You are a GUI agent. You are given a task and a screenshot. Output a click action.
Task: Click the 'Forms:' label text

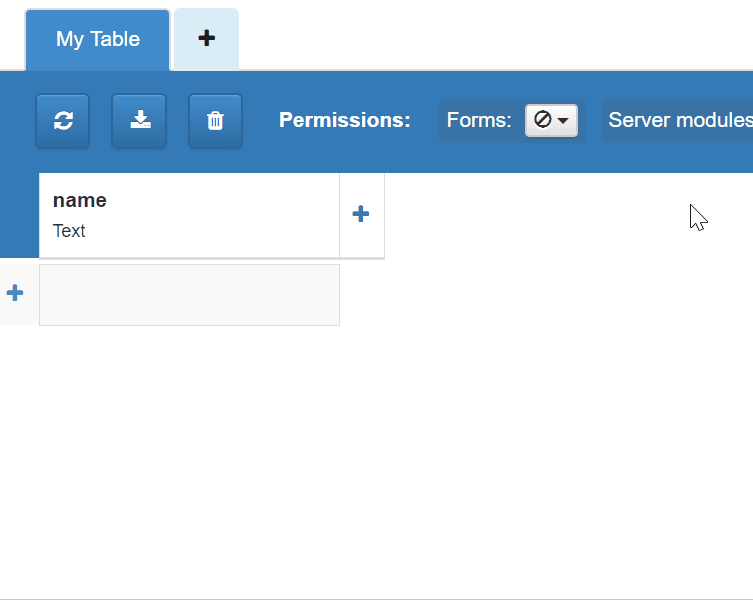(x=479, y=121)
